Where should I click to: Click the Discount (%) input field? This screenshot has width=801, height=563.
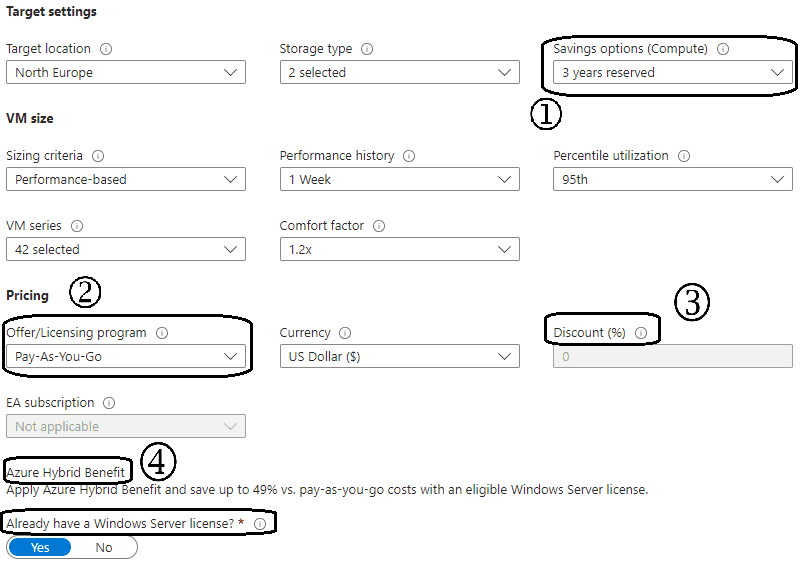point(672,357)
